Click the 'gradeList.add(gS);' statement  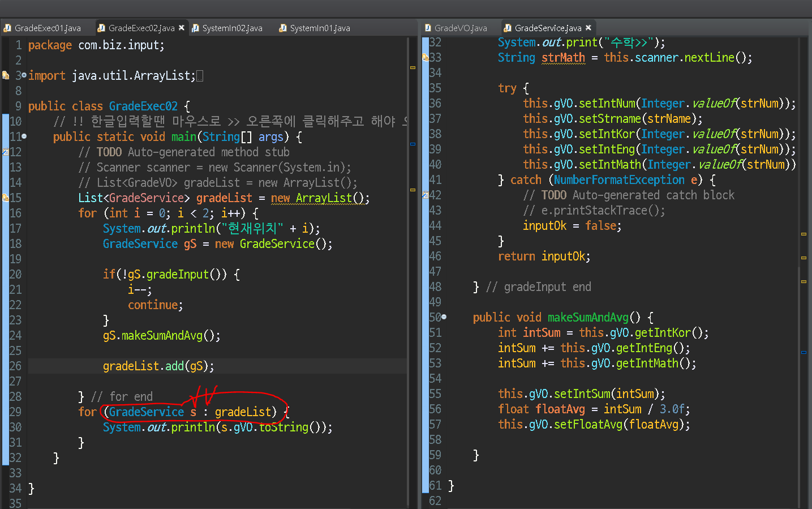158,366
